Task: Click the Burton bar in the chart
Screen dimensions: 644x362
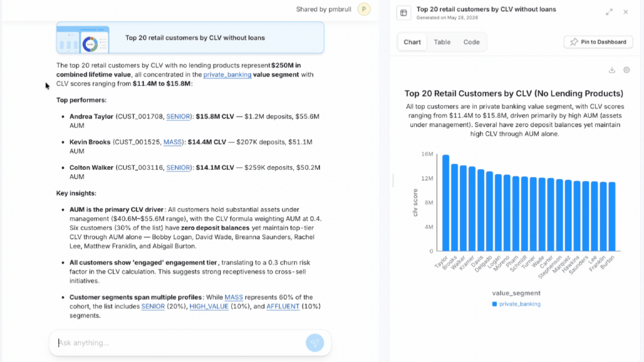Action: click(x=612, y=217)
